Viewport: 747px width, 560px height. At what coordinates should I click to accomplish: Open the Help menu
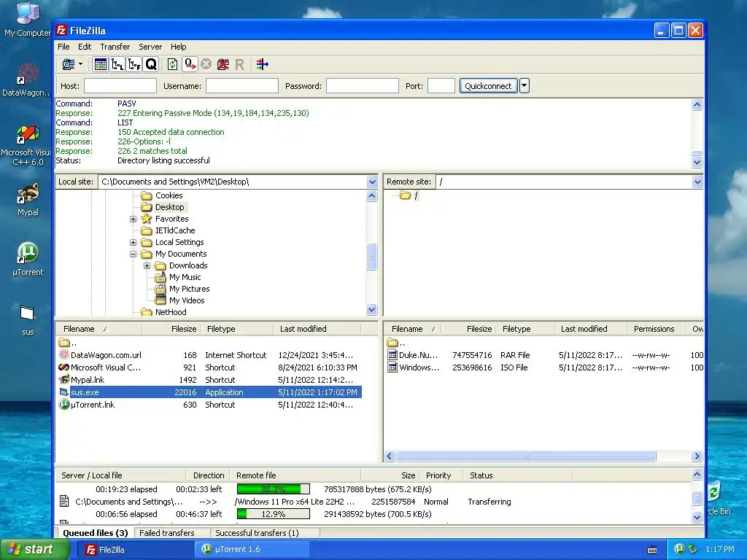coord(178,47)
